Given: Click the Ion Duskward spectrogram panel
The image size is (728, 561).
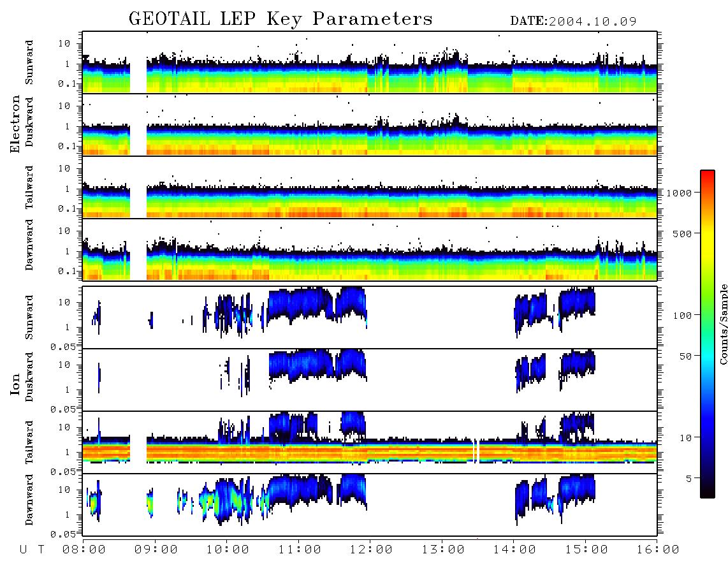Looking at the screenshot, I should coord(370,380).
